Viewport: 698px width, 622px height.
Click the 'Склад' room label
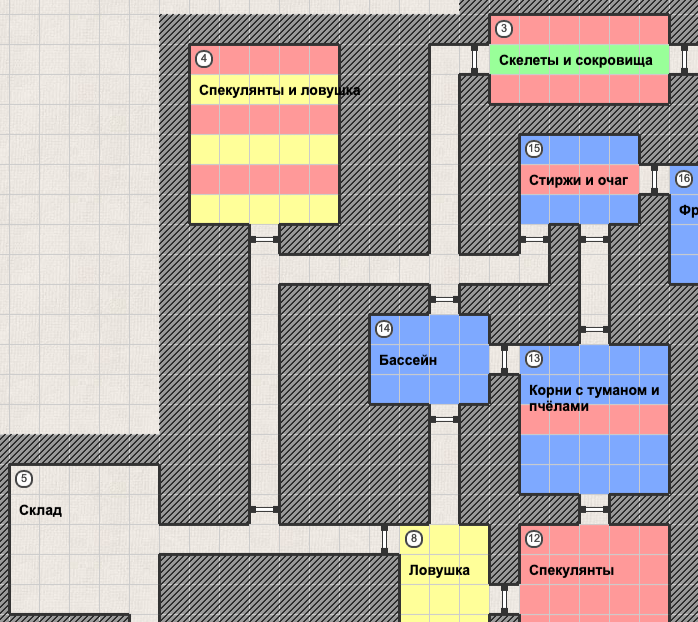pyautogui.click(x=41, y=510)
